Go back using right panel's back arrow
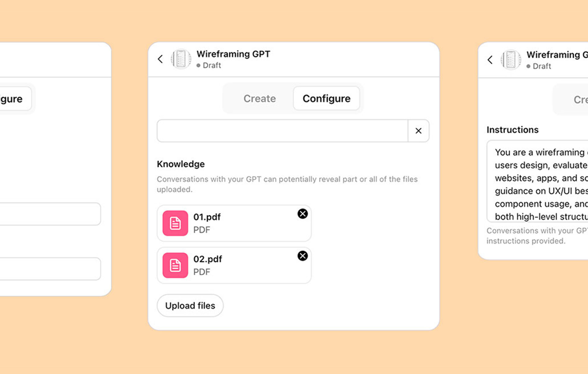Image resolution: width=588 pixels, height=374 pixels. point(490,60)
